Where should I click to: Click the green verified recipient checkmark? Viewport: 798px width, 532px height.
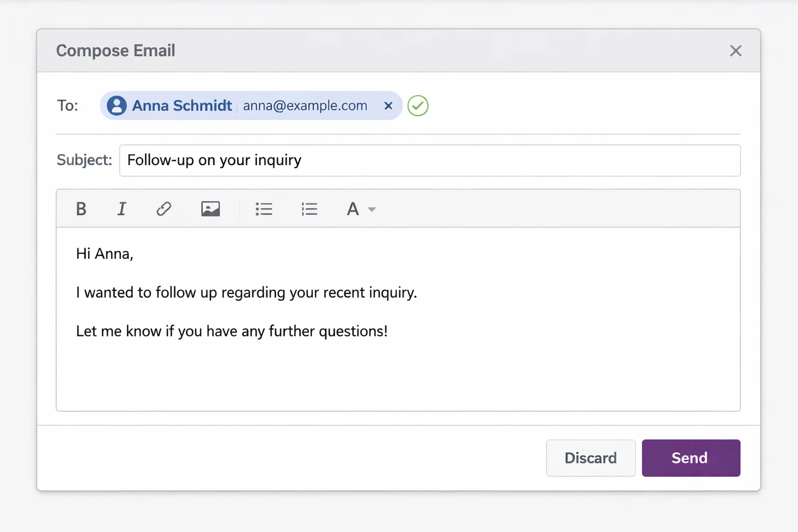pyautogui.click(x=418, y=105)
